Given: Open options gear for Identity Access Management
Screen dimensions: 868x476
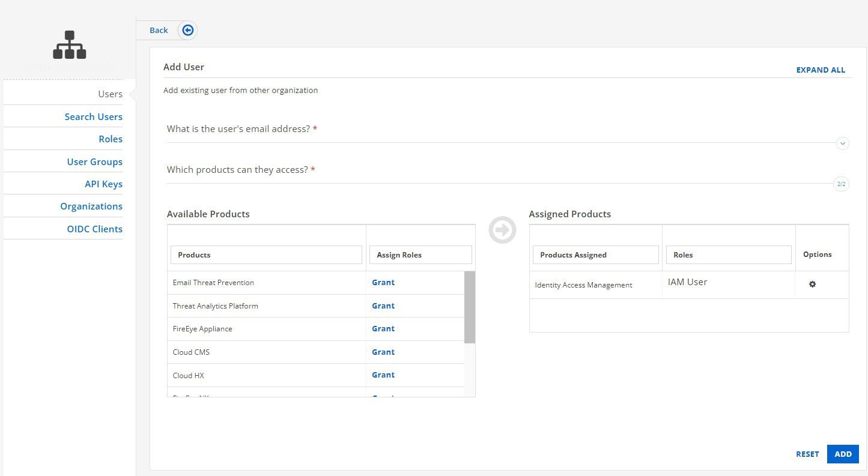Looking at the screenshot, I should tap(813, 284).
